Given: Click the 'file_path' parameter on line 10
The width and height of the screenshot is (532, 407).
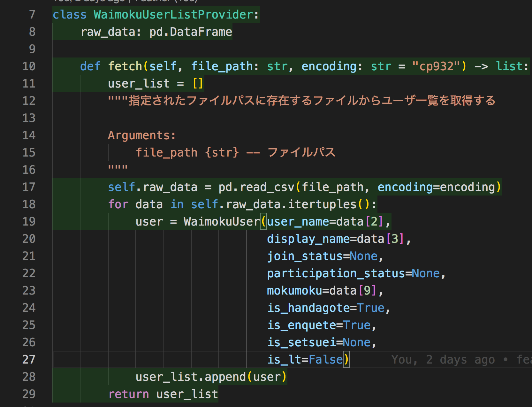Looking at the screenshot, I should (222, 66).
